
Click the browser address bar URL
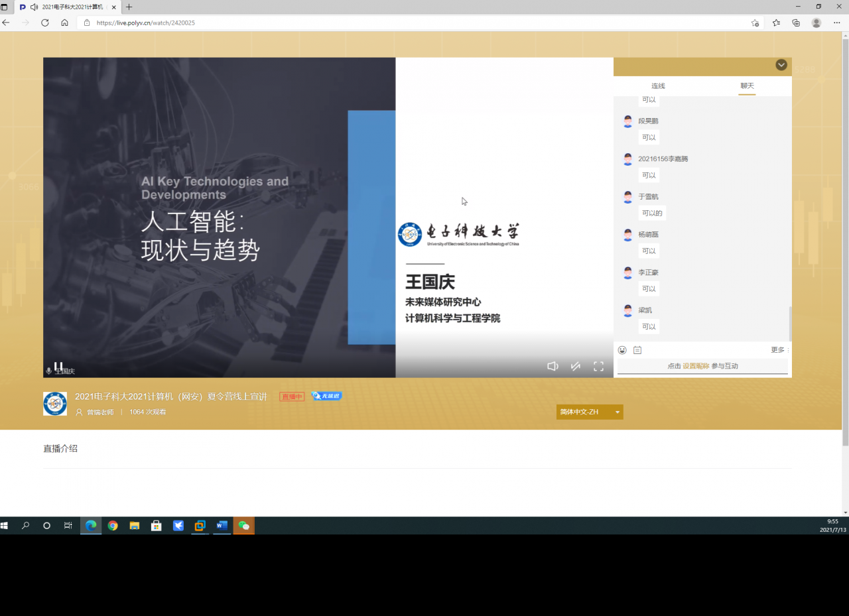point(146,23)
